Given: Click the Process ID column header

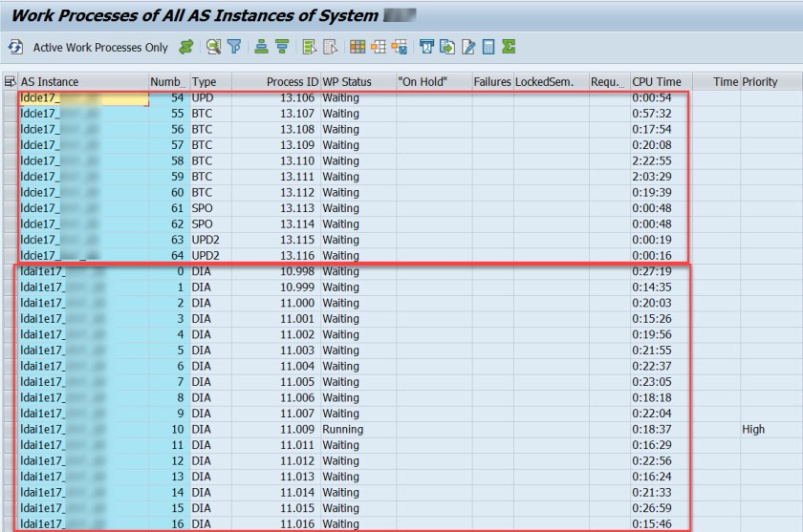Looking at the screenshot, I should [293, 82].
